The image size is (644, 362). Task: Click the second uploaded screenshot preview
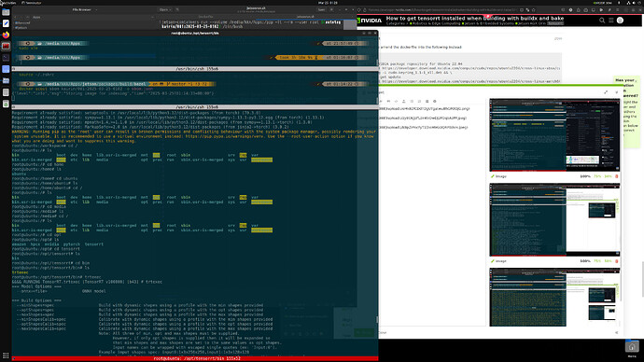click(554, 220)
